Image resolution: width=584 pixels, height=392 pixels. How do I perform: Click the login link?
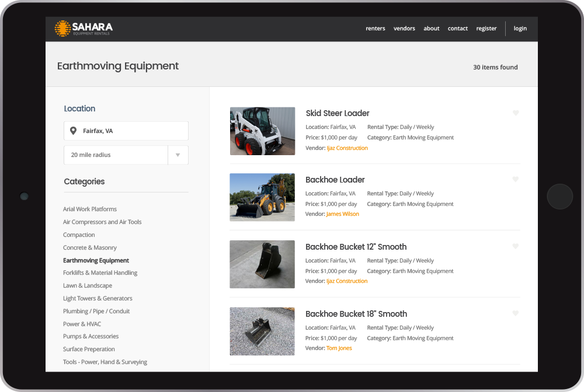(x=520, y=29)
